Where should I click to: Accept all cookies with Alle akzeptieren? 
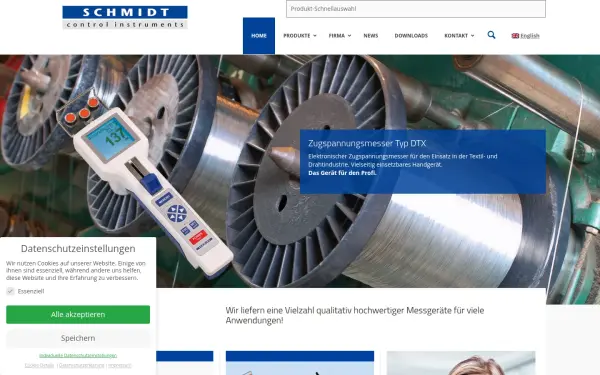(x=78, y=315)
